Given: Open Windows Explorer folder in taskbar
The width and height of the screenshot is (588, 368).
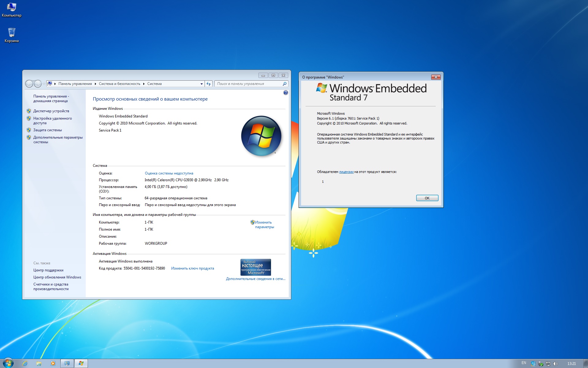Looking at the screenshot, I should coord(39,363).
